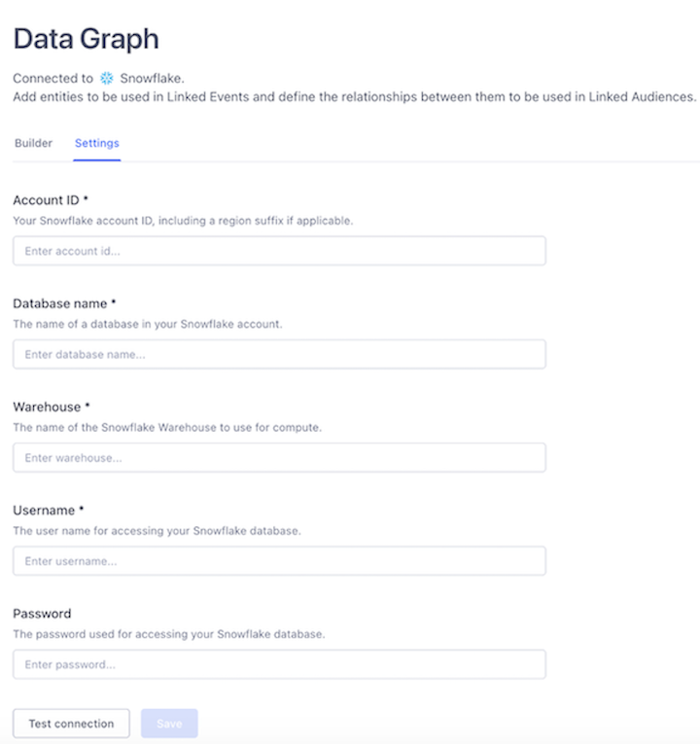Click the Account ID field label
700x744 pixels.
point(50,200)
